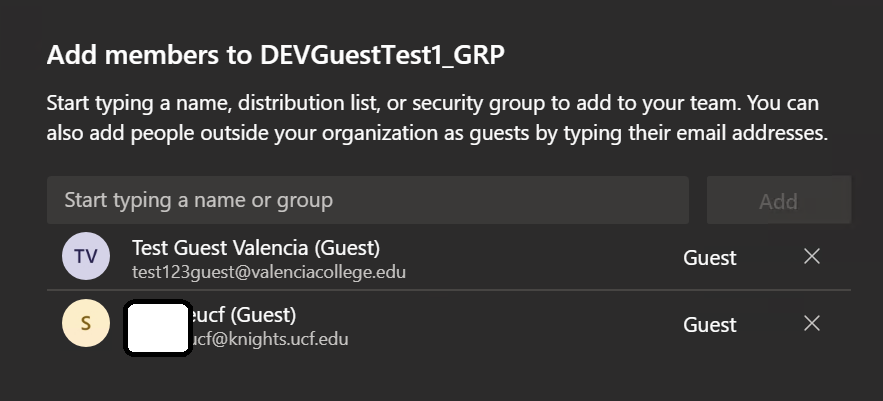Select the test123guest@valenciacollege.edu email text
The height and width of the screenshot is (401, 883).
[x=269, y=272]
